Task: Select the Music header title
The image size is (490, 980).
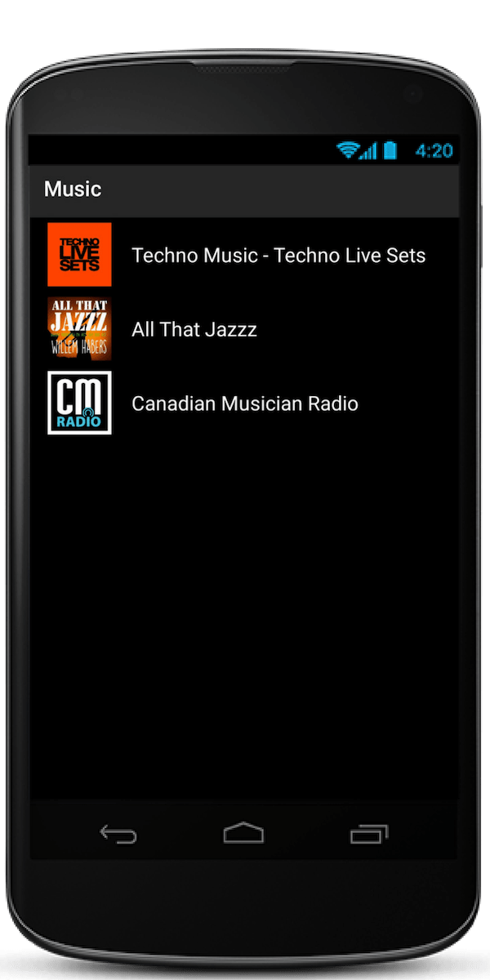Action: point(73,189)
